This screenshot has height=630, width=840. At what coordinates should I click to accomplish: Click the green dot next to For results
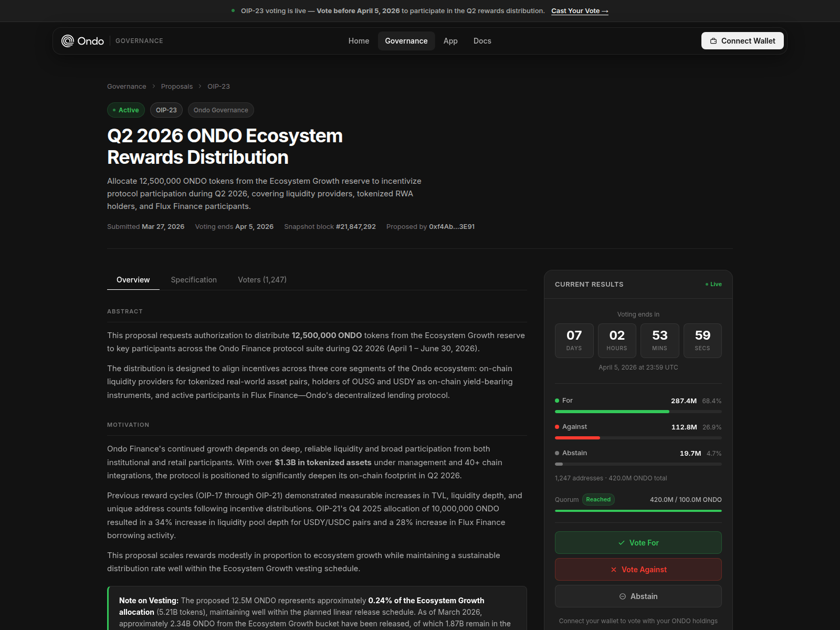[558, 400]
